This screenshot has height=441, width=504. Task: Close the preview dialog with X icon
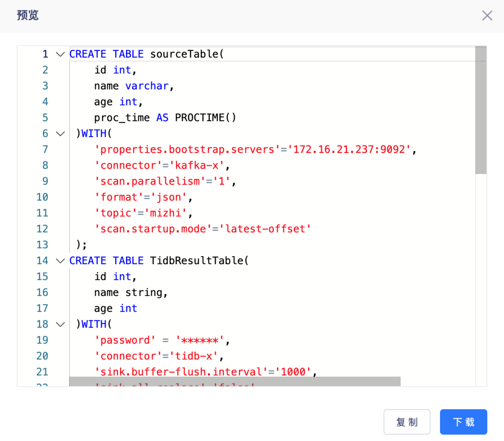click(x=487, y=15)
